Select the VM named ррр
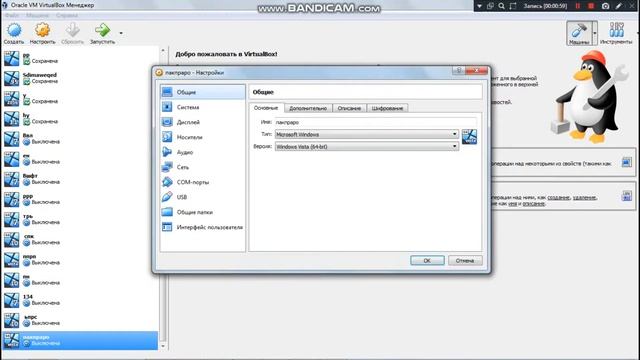Viewport: 640px width, 360px height. pos(80,199)
